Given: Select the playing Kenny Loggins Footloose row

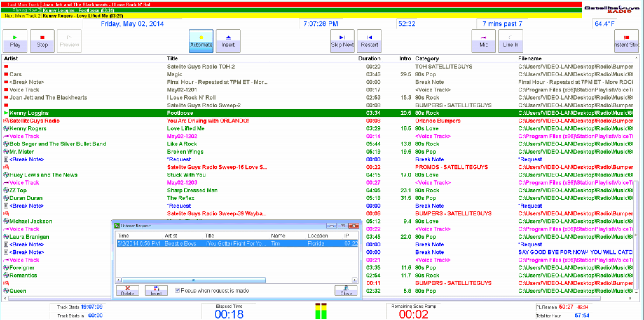Looking at the screenshot, I should tap(318, 113).
